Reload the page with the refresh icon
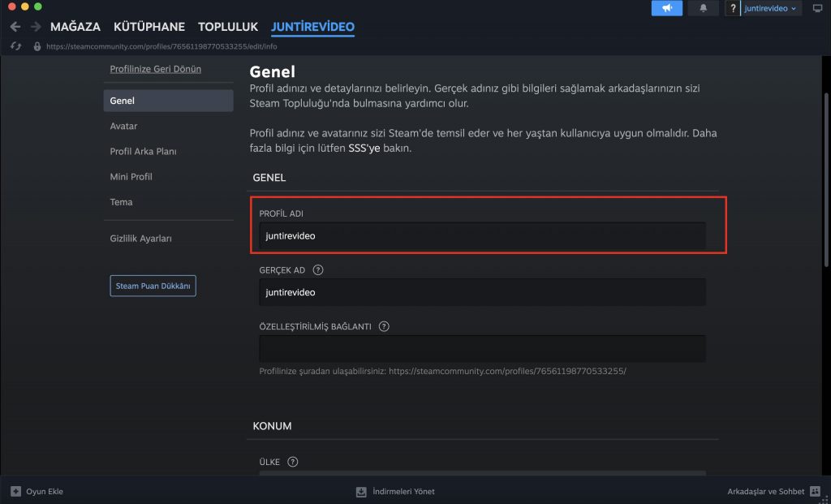 tap(16, 46)
